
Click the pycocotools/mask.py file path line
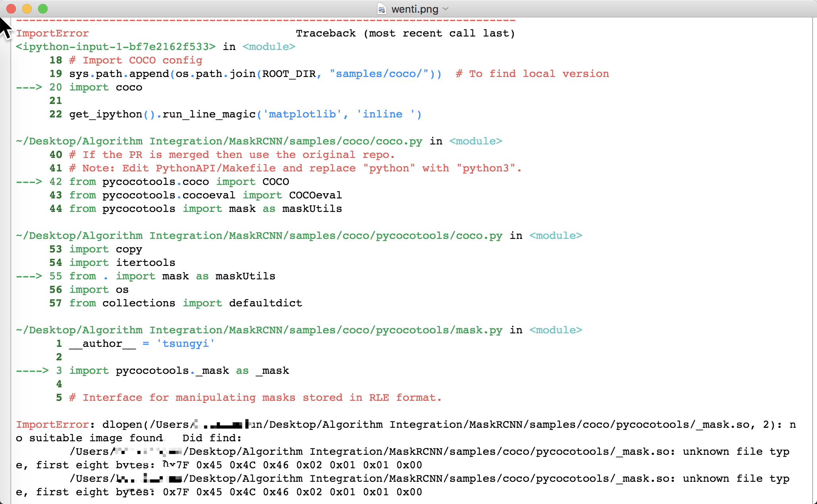click(x=259, y=330)
